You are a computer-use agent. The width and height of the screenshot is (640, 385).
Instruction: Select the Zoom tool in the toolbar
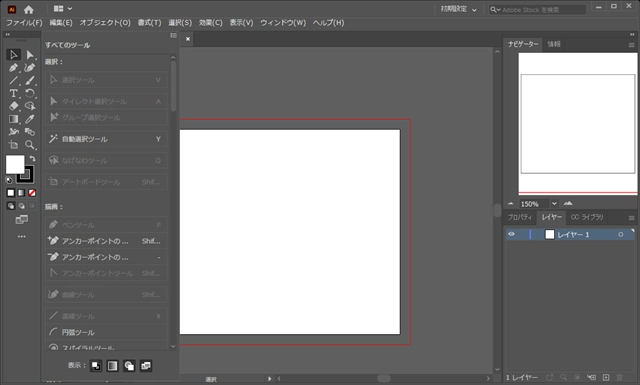tap(29, 145)
